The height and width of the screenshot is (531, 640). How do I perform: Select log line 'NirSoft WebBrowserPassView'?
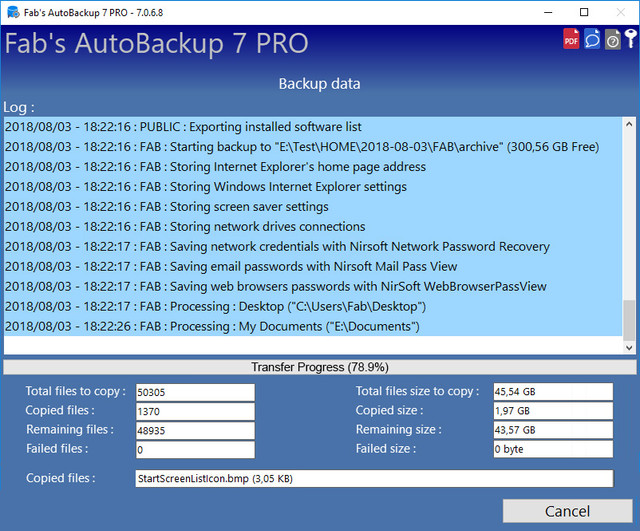[313, 287]
